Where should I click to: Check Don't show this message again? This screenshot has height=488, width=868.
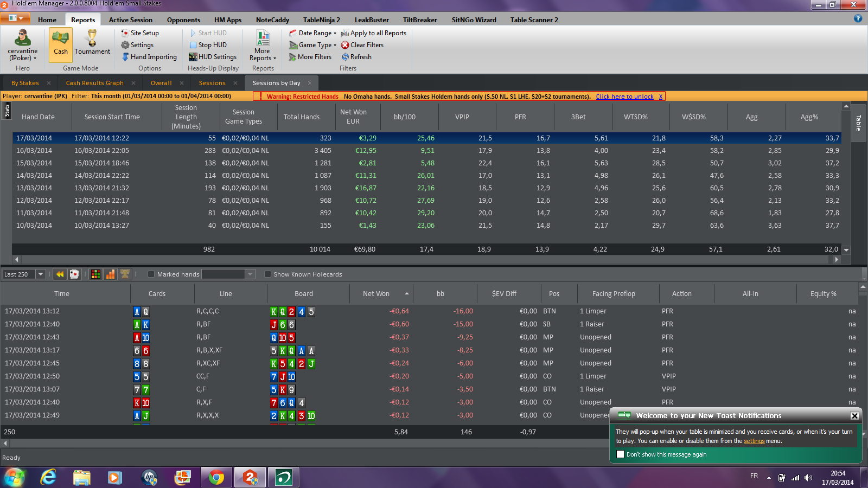click(x=620, y=454)
